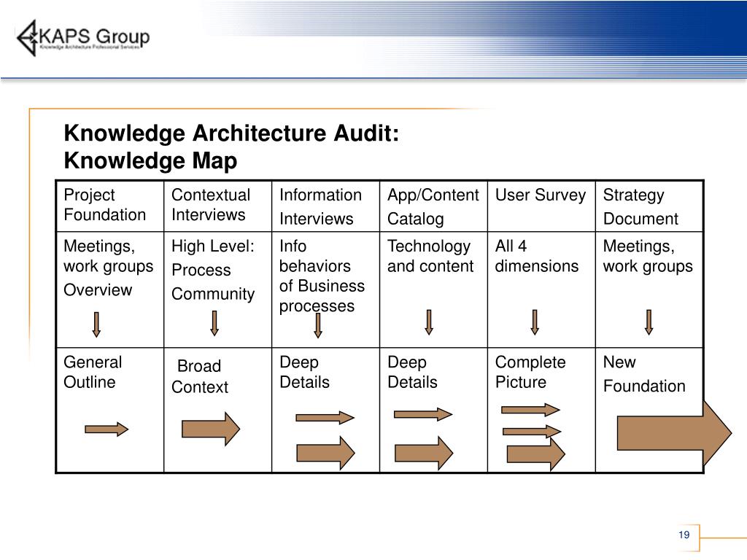Click the 'All 4 dimensions' text

click(537, 256)
